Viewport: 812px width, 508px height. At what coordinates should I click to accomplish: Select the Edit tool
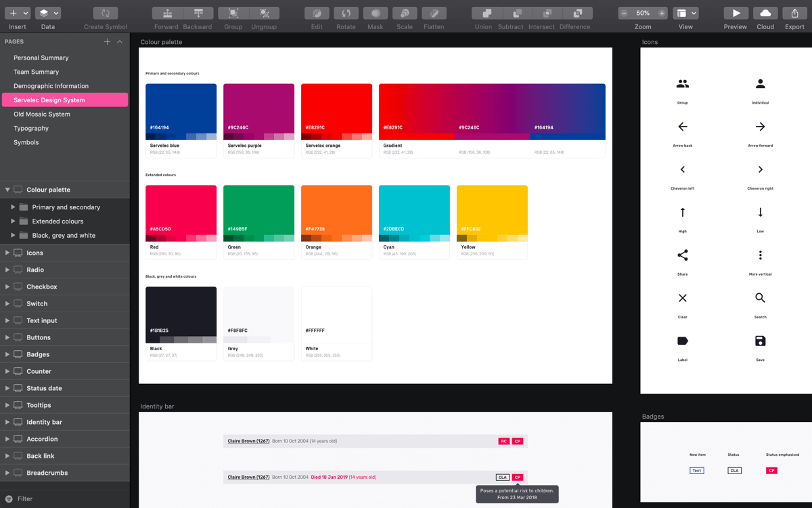coord(317,13)
